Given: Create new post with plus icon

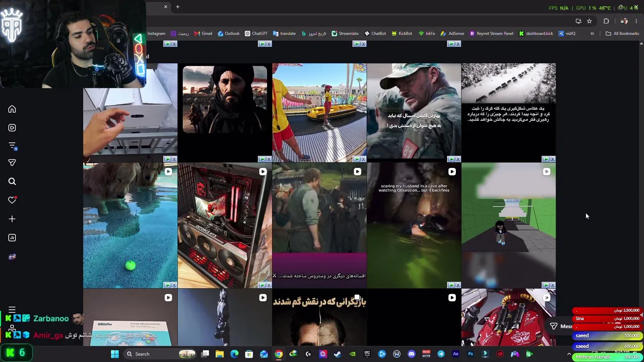Looking at the screenshot, I should click(x=12, y=219).
